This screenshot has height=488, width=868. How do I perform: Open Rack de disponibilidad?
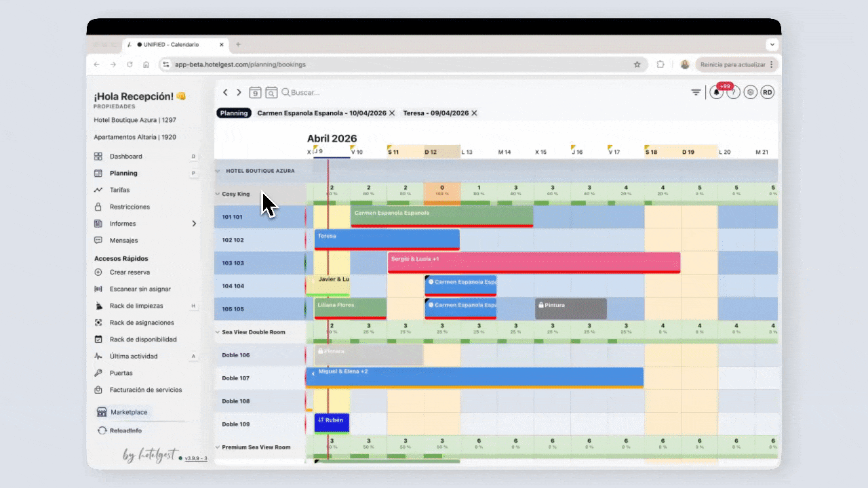[143, 340]
